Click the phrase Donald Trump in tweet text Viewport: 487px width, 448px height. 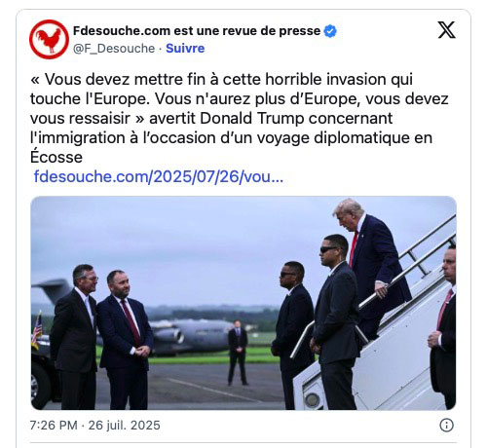[x=251, y=118]
